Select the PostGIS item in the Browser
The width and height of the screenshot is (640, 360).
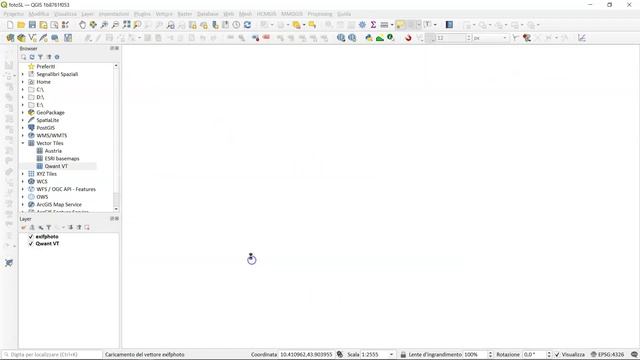(45, 128)
